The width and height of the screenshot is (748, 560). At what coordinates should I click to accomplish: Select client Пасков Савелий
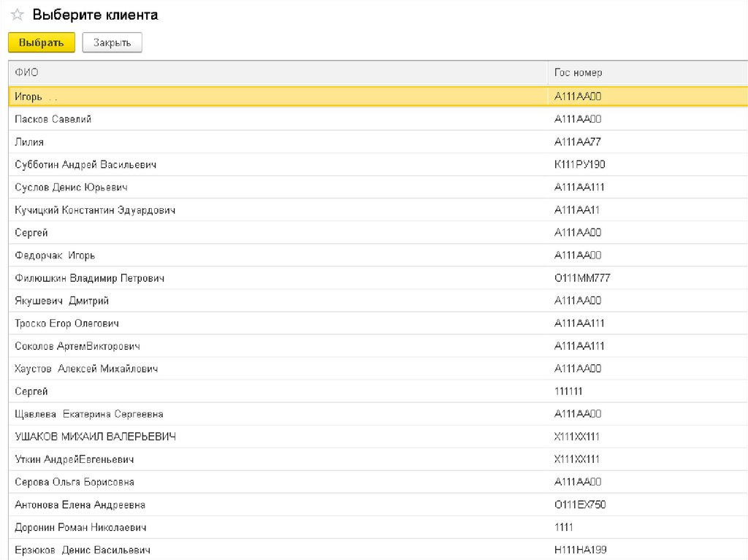pyautogui.click(x=53, y=119)
